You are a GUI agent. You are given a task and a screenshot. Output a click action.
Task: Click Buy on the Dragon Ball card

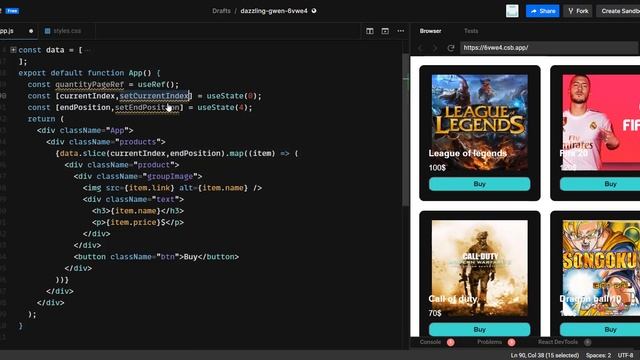coord(600,329)
